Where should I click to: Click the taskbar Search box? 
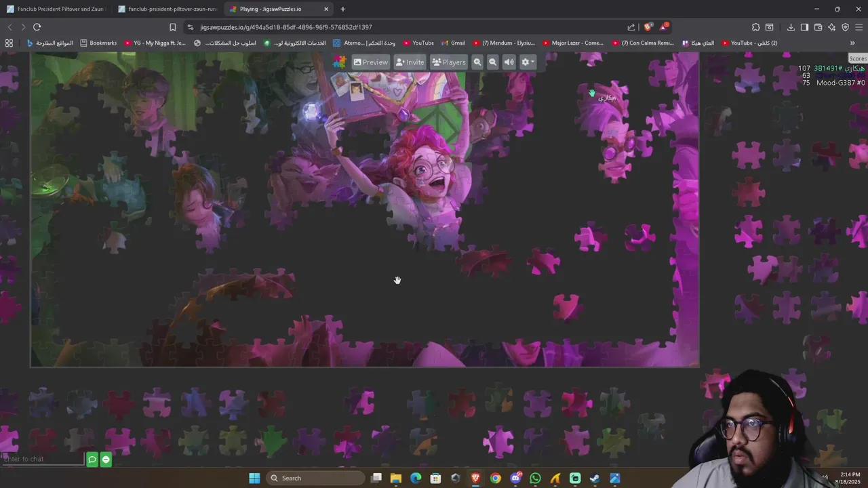[315, 478]
